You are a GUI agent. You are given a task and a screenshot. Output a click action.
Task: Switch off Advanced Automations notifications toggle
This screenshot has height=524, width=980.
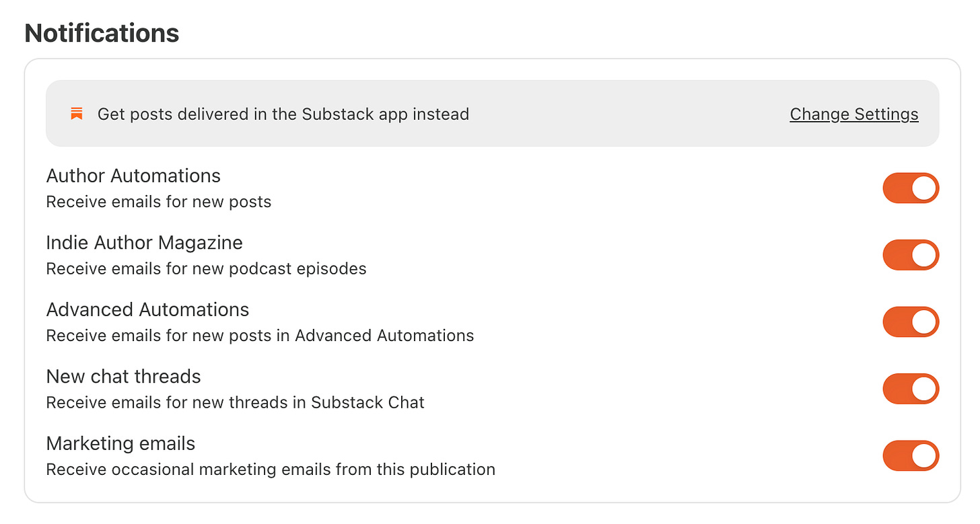(911, 322)
